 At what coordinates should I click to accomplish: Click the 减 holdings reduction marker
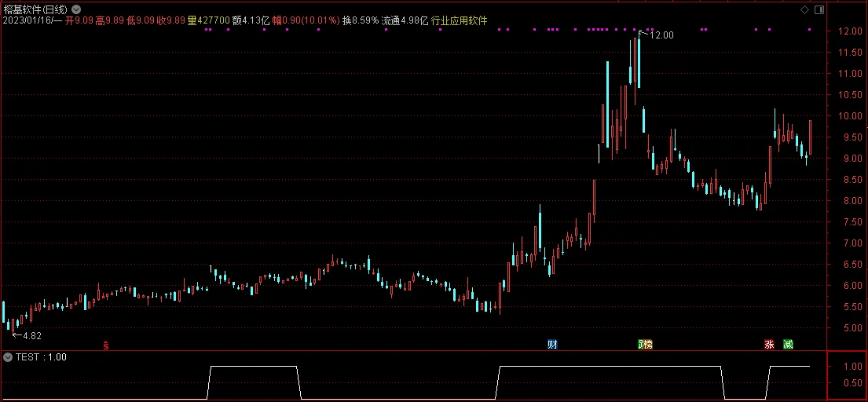point(789,345)
